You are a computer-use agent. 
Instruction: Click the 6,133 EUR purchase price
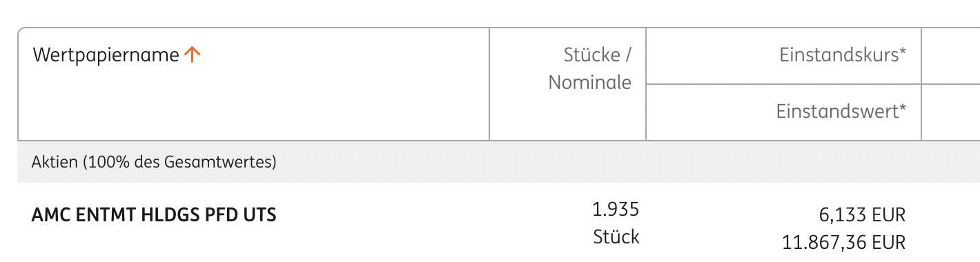coord(861,215)
